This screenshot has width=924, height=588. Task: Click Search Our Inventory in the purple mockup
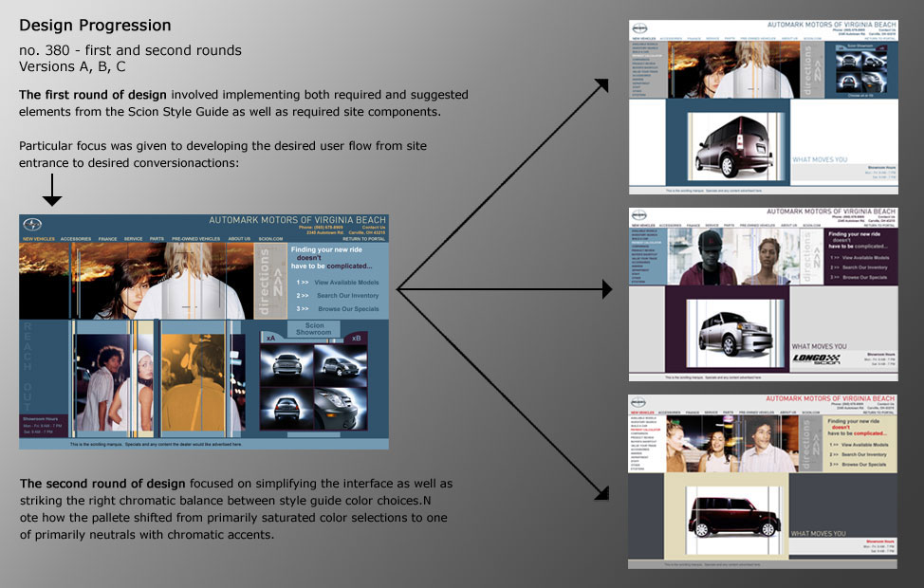pyautogui.click(x=865, y=267)
